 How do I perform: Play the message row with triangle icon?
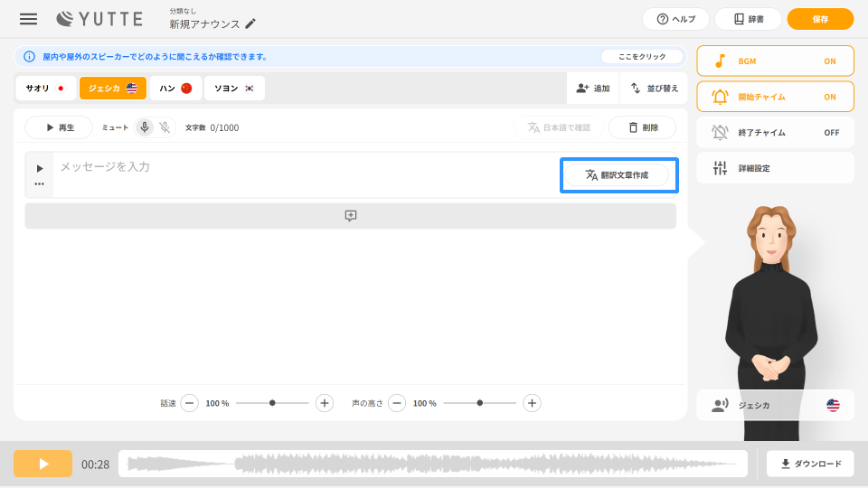click(x=40, y=168)
